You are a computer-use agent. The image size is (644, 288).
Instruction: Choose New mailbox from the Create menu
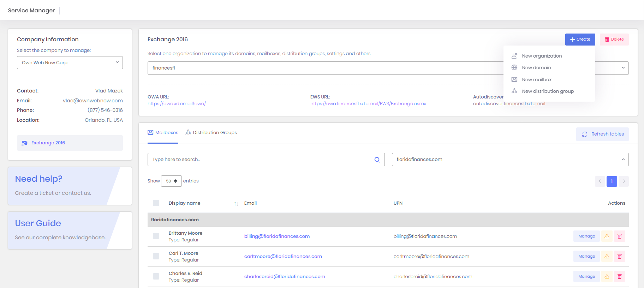tap(536, 79)
